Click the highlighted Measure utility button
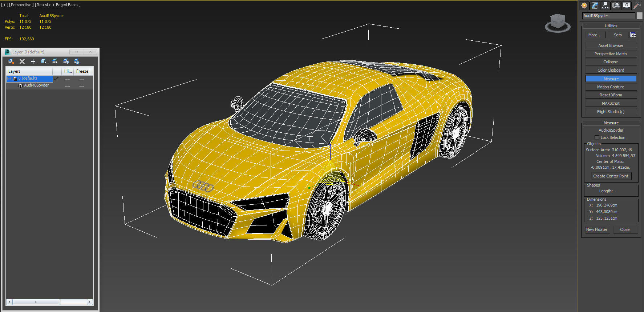The width and height of the screenshot is (644, 312). (611, 79)
